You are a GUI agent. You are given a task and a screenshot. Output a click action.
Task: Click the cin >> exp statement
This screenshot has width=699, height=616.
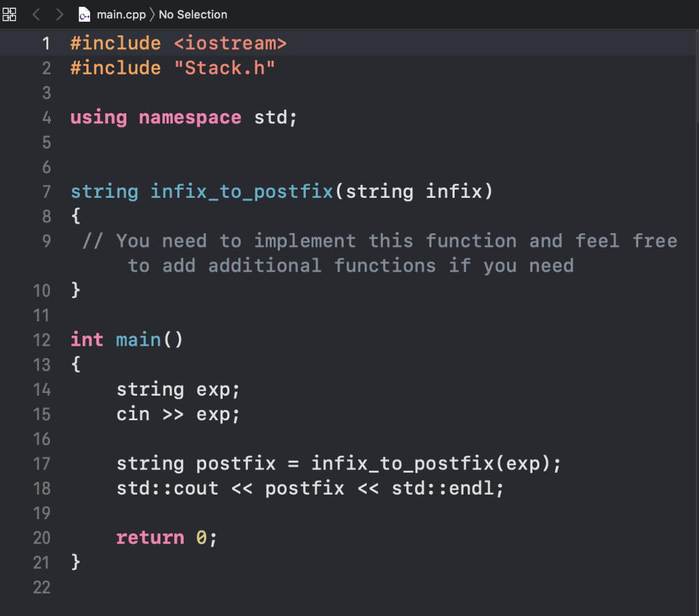pyautogui.click(x=178, y=414)
